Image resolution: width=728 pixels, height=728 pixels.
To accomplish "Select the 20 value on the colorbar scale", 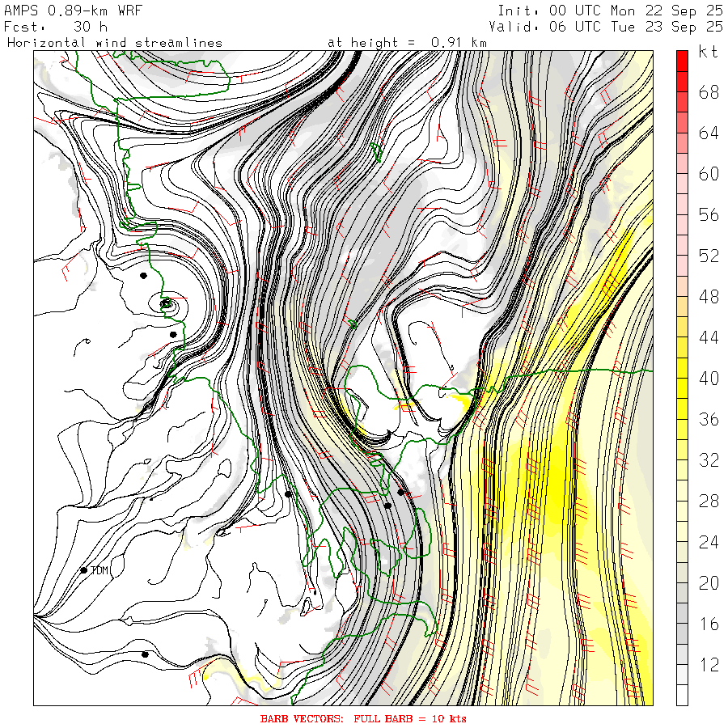I will [x=709, y=582].
